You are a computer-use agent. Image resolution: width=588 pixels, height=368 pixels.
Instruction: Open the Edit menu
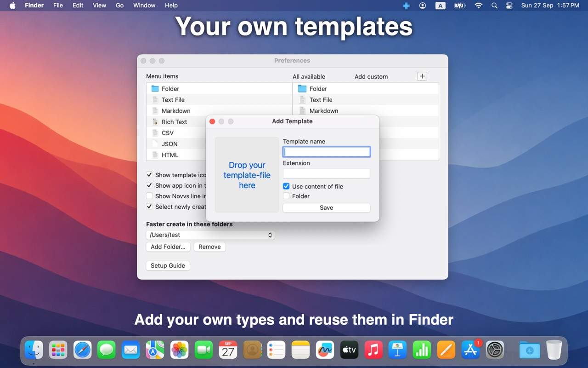tap(78, 6)
